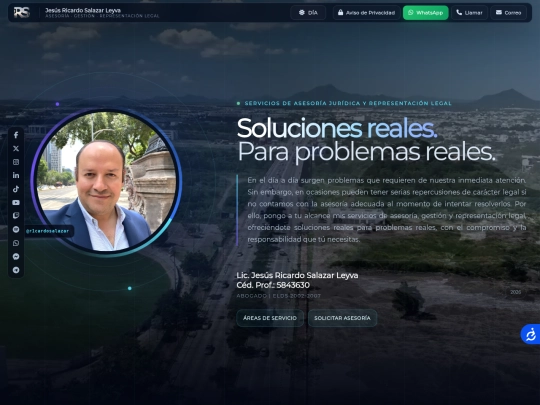
Task: Toggle the DÍA theme mode
Action: [308, 13]
